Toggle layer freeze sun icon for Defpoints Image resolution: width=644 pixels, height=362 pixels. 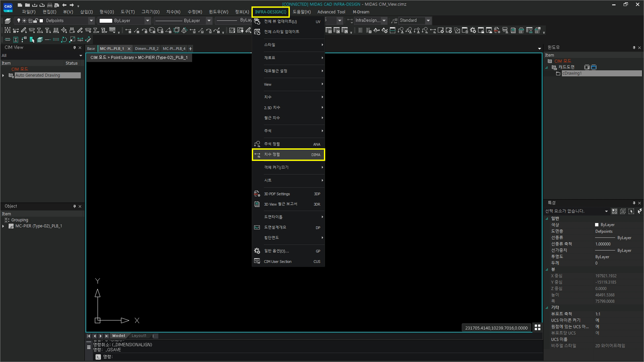(24, 21)
